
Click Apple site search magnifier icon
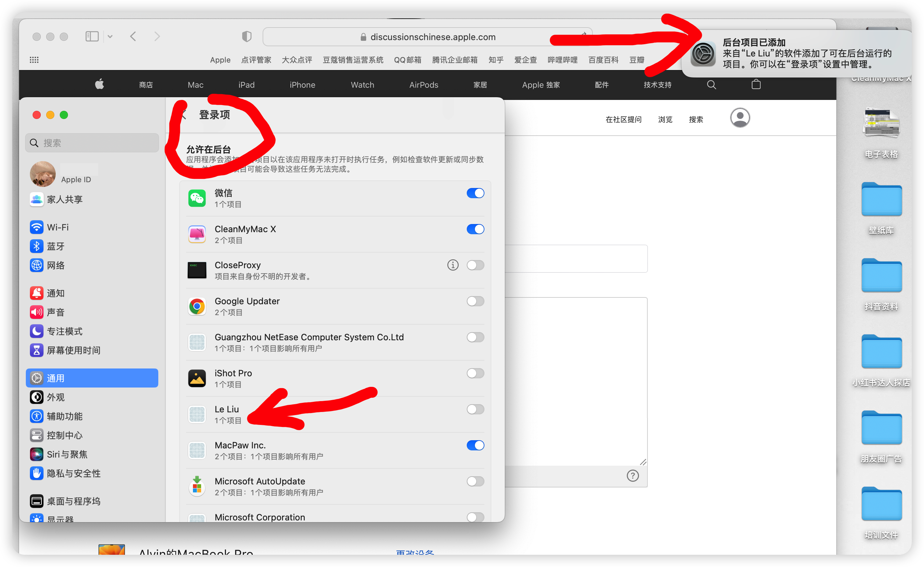pos(711,85)
